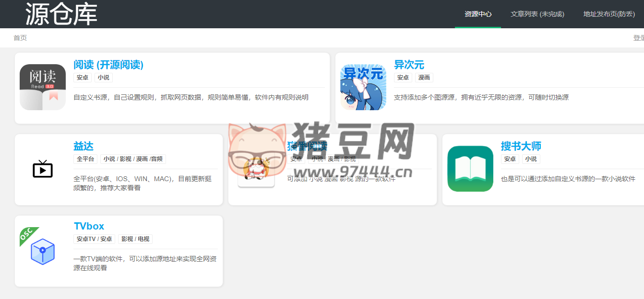Open the 阅读 Read app icon
Screen dimensions: 644x299
point(42,87)
